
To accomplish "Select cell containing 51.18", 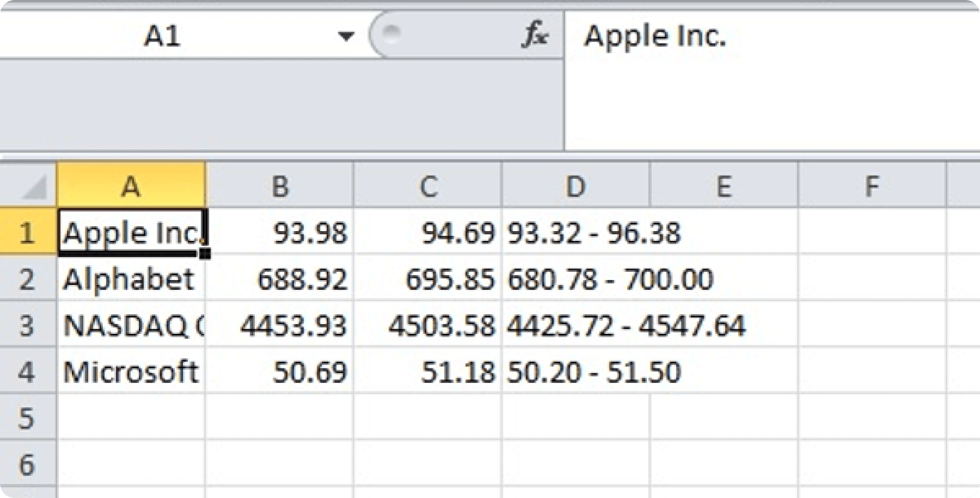I will (428, 371).
